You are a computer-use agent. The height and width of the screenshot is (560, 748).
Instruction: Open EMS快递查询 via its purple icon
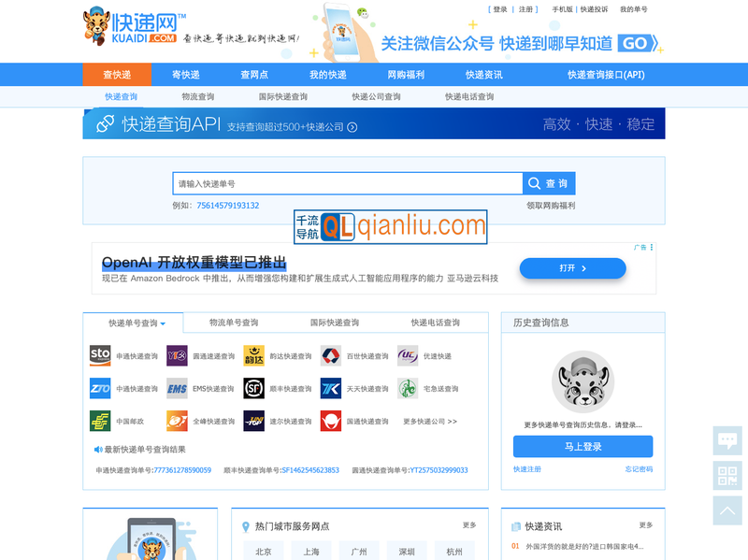[178, 388]
